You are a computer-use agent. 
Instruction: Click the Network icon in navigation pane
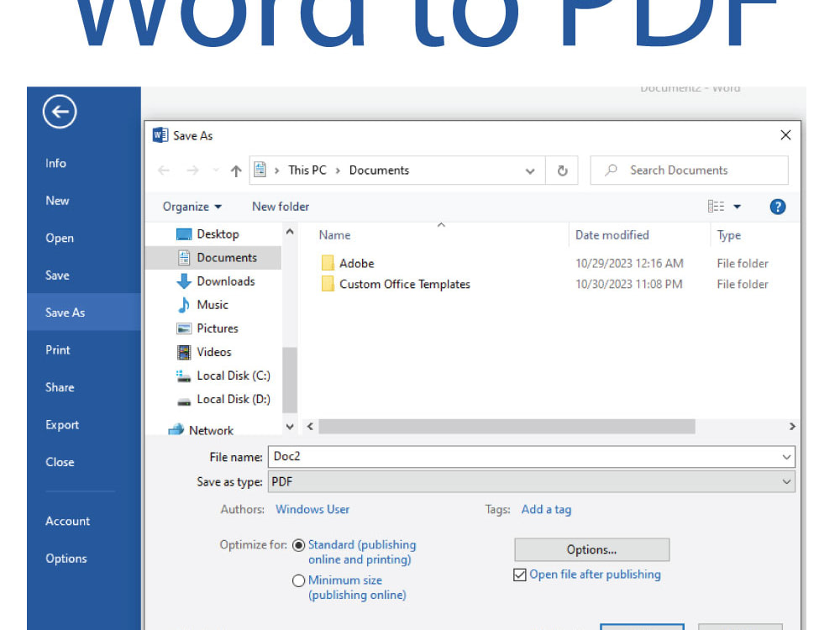(x=176, y=429)
